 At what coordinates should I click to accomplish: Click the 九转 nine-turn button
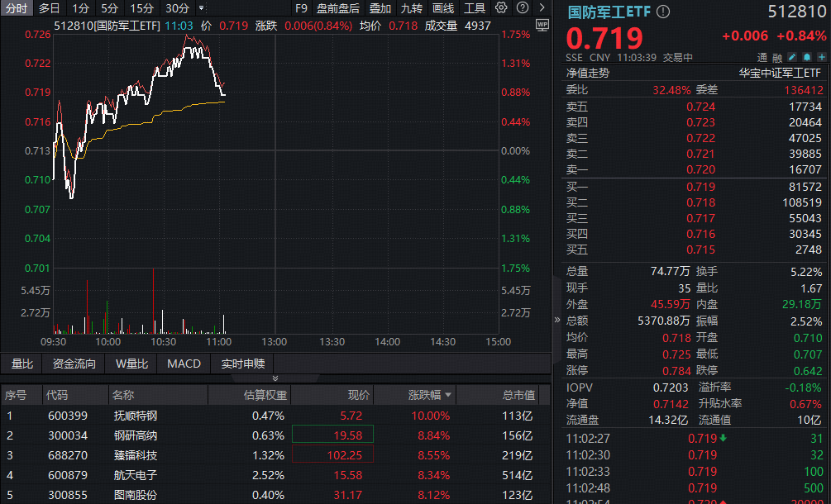point(411,8)
